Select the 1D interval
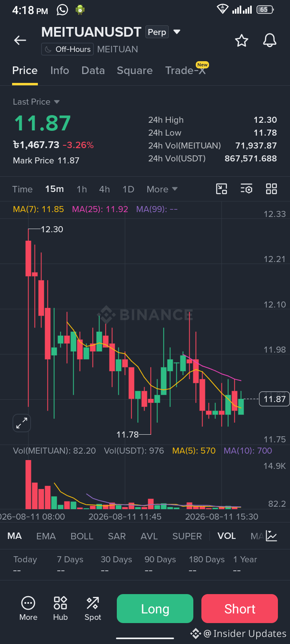The image size is (290, 644). point(128,189)
